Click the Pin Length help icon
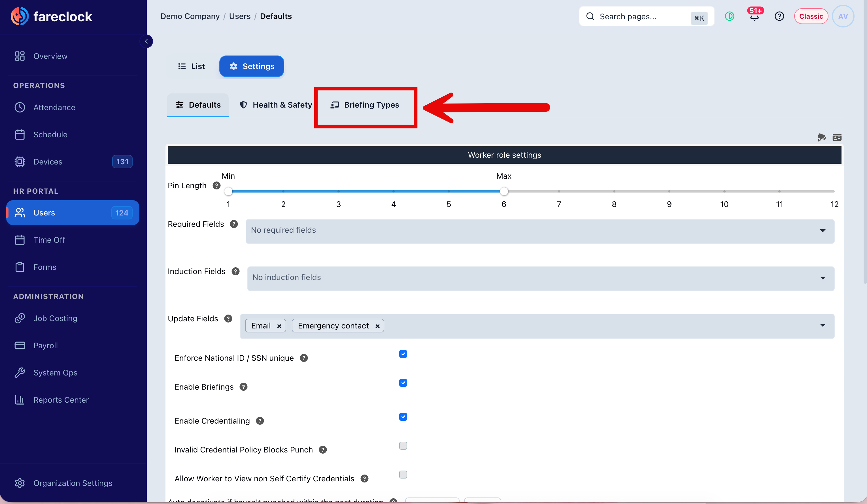 [x=216, y=186]
